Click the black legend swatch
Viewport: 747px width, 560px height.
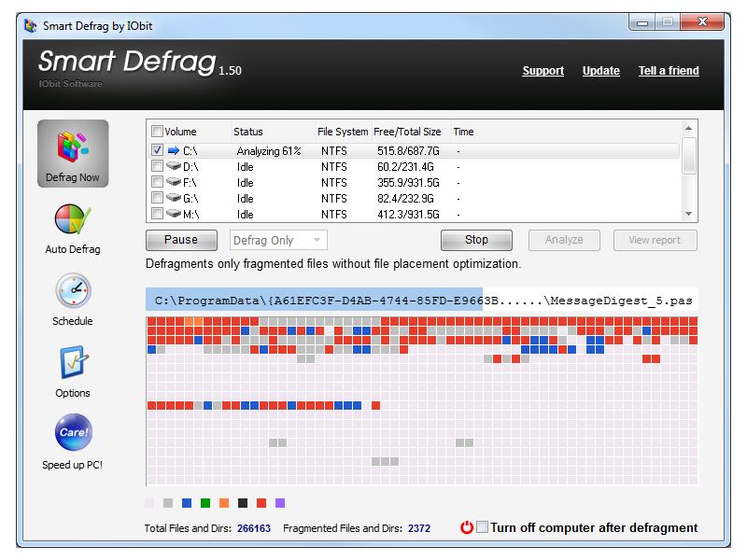coord(243,503)
